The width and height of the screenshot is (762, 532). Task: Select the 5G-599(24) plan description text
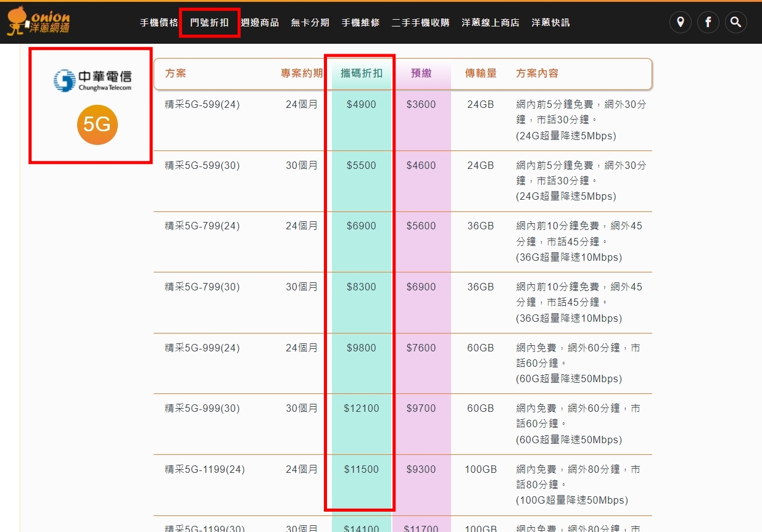pyautogui.click(x=581, y=120)
